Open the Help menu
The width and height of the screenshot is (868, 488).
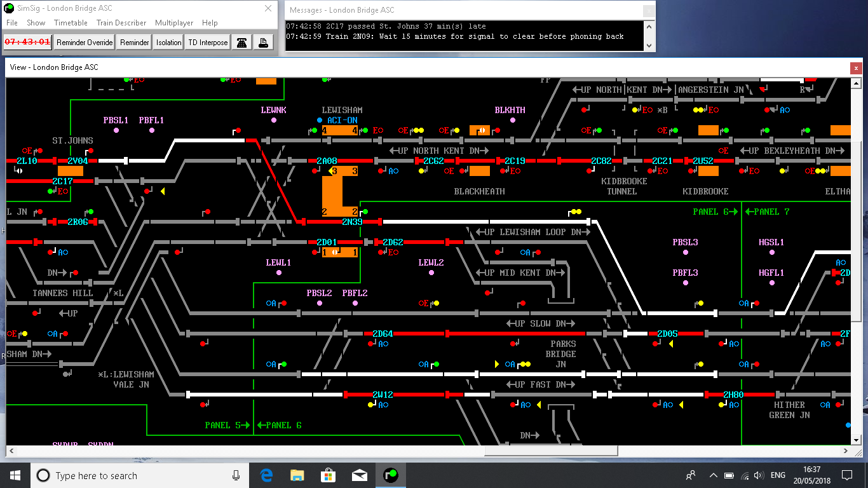[x=210, y=23]
